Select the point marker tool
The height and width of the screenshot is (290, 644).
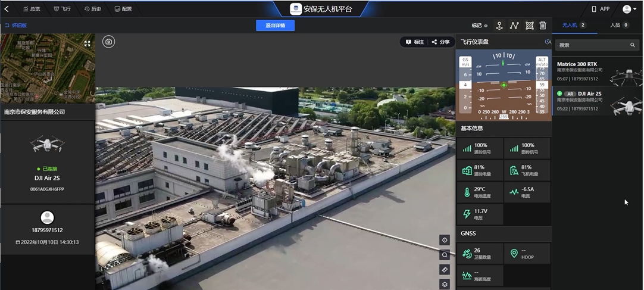click(499, 26)
